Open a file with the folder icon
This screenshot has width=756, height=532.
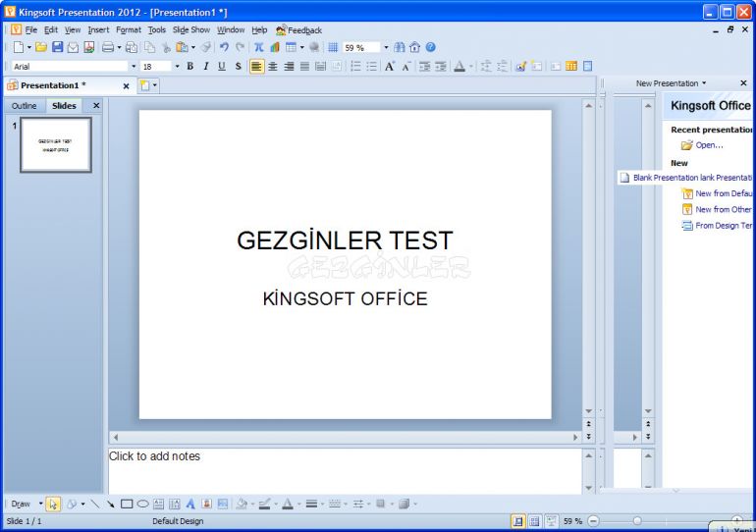coord(41,47)
